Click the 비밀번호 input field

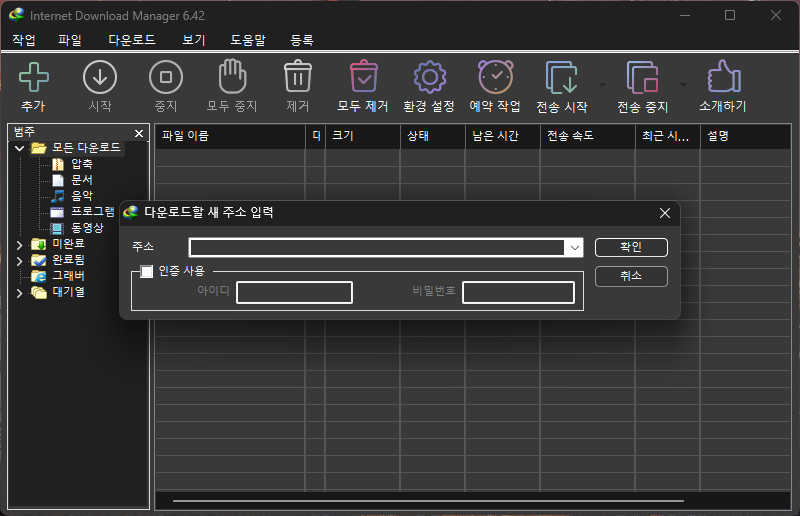pos(518,292)
